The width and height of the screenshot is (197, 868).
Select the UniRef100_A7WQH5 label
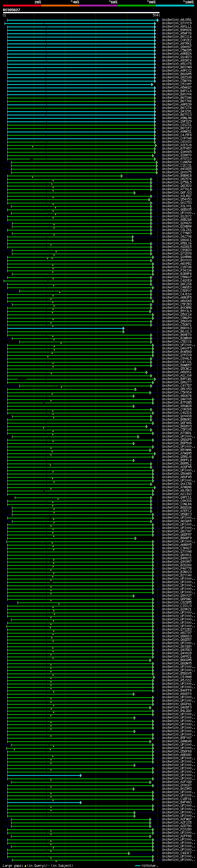[176, 453]
